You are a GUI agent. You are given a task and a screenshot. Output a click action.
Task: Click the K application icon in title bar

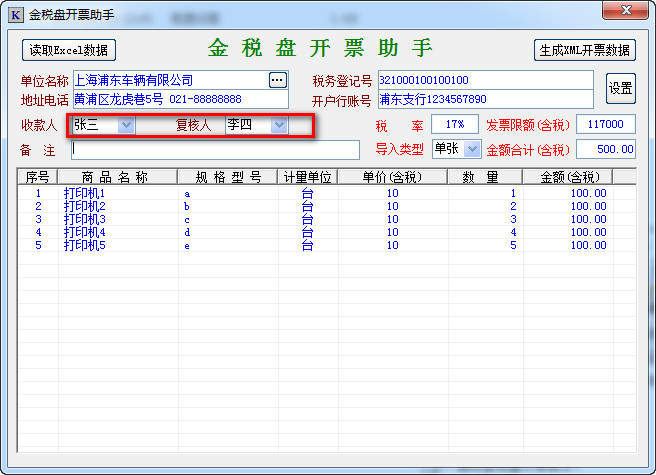click(14, 14)
